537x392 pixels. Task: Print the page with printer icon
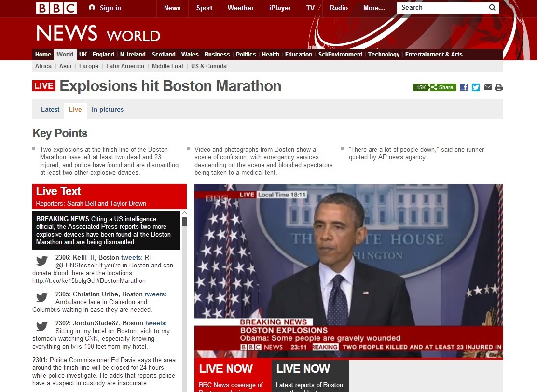coord(499,87)
